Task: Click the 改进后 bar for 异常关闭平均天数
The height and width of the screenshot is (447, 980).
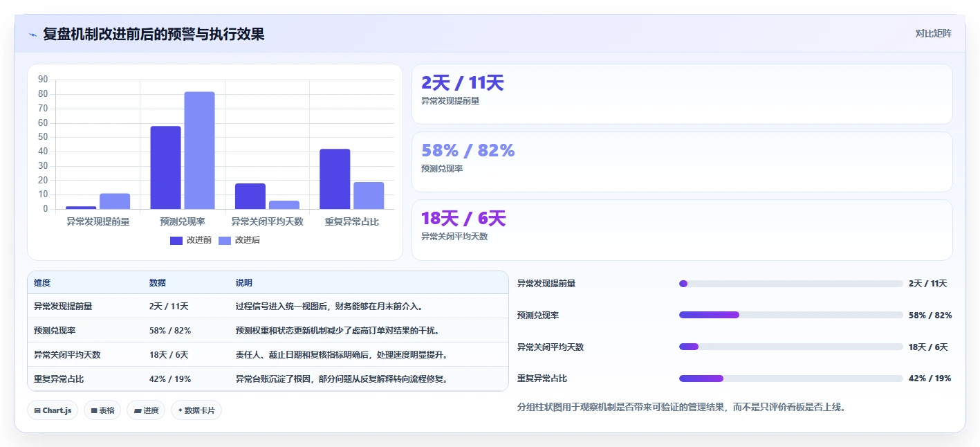Action: click(x=284, y=205)
